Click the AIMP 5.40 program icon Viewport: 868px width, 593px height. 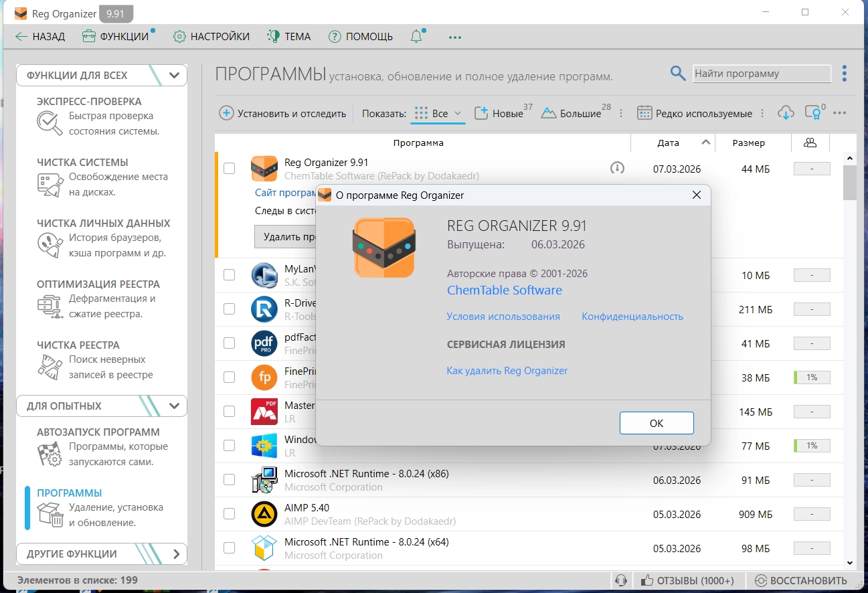(x=264, y=514)
